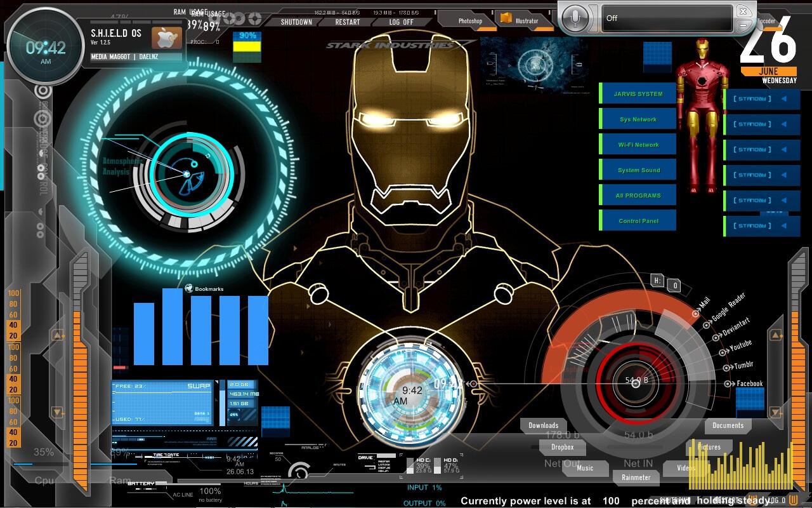The image size is (812, 508).
Task: Click the 90% yellow and blue battery box
Action: click(247, 46)
